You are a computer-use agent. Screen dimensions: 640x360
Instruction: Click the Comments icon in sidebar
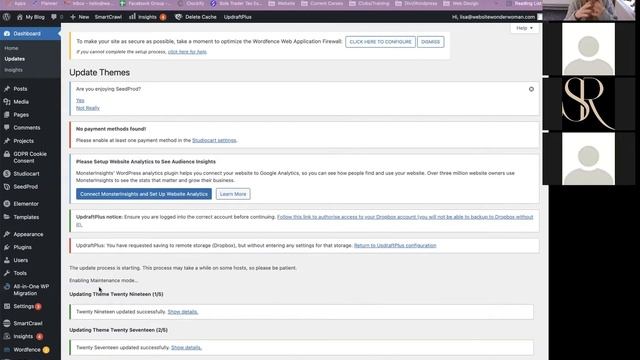click(7, 127)
